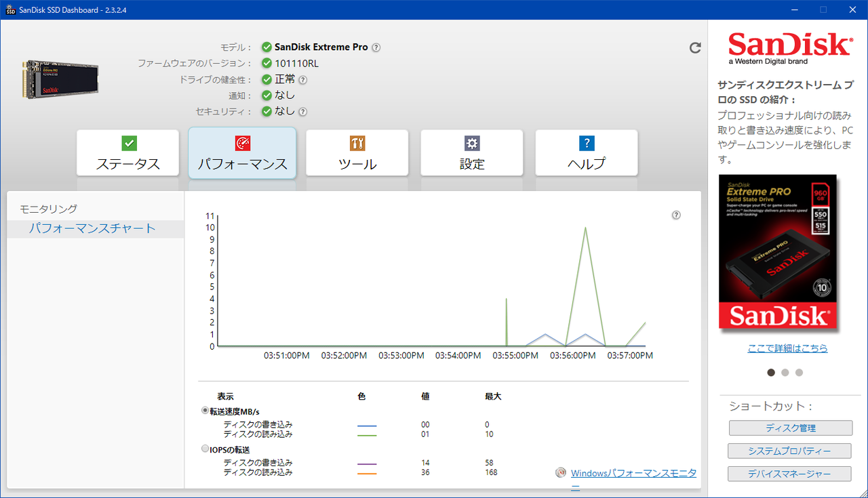Click the 03:57:00PM time label on the chart
The image size is (868, 498).
[631, 355]
